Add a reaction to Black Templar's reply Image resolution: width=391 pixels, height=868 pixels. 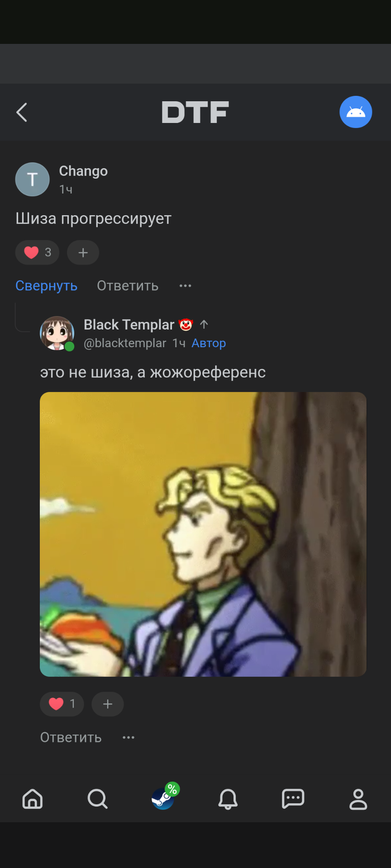pyautogui.click(x=107, y=704)
